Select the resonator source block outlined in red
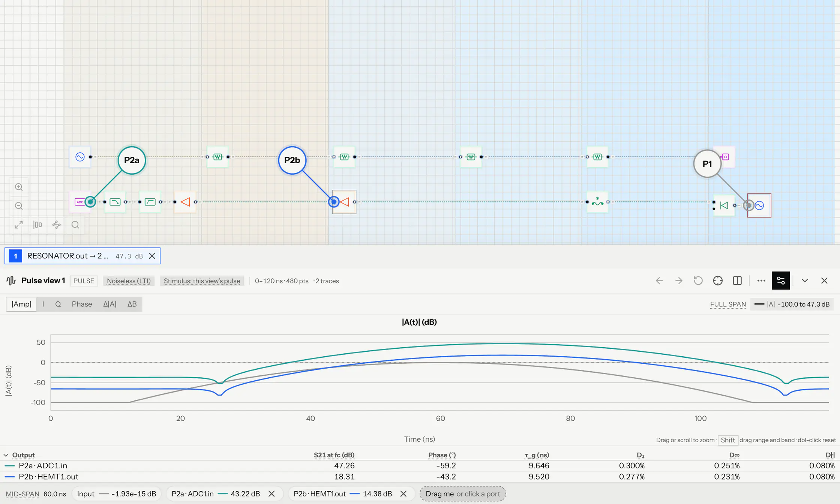The height and width of the screenshot is (504, 840). tap(759, 205)
